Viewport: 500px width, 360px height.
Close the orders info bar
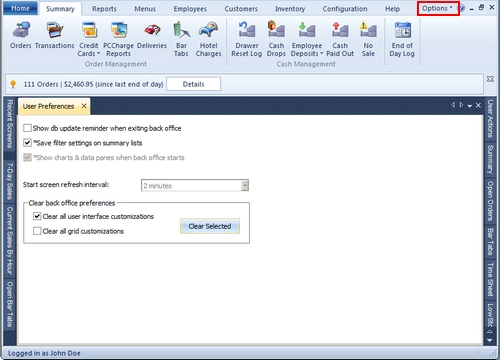(x=490, y=79)
